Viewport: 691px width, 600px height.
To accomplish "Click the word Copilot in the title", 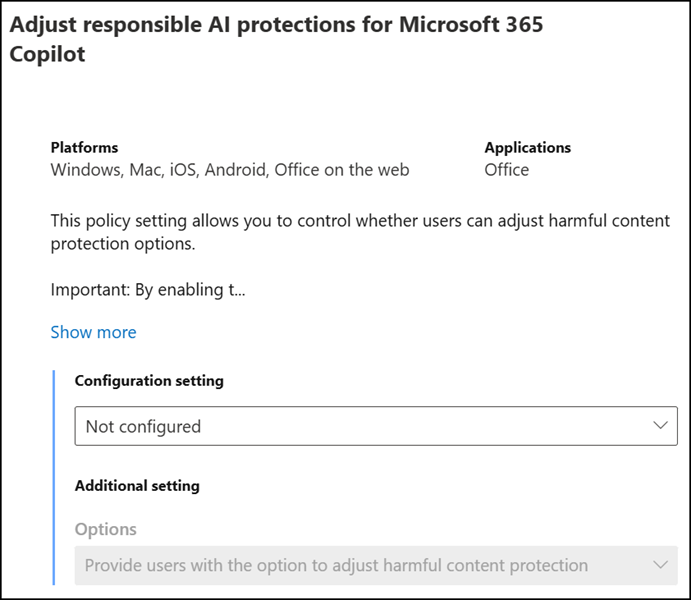I will pyautogui.click(x=47, y=54).
